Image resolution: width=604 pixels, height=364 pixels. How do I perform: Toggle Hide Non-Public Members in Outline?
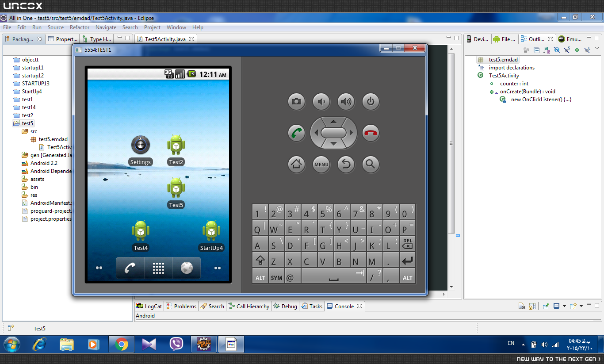click(577, 50)
